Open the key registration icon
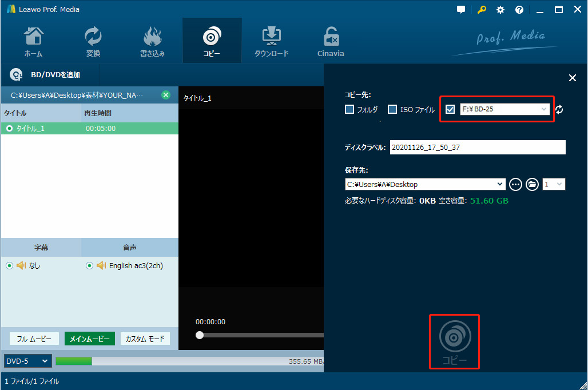Screen dimensions: 588x390 482,10
